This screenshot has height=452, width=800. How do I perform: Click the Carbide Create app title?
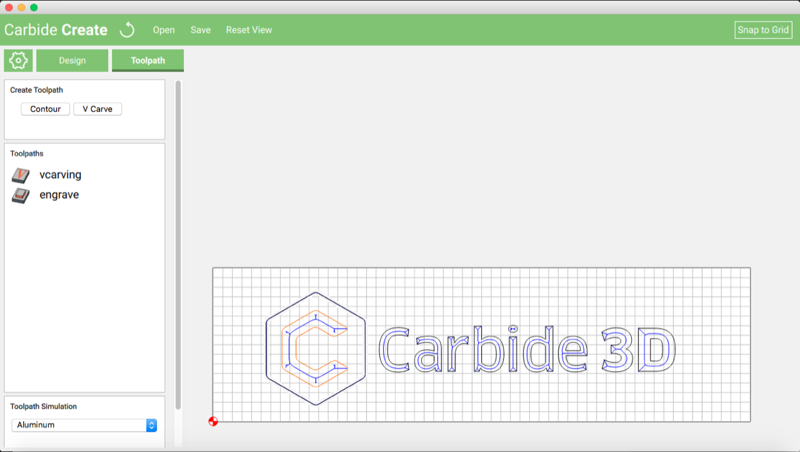click(x=56, y=30)
